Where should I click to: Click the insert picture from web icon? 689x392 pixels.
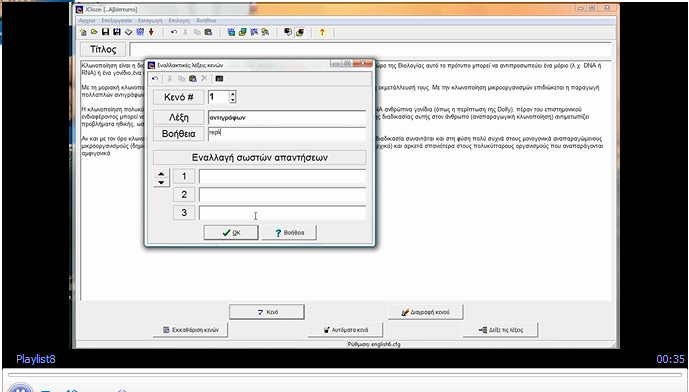(231, 32)
